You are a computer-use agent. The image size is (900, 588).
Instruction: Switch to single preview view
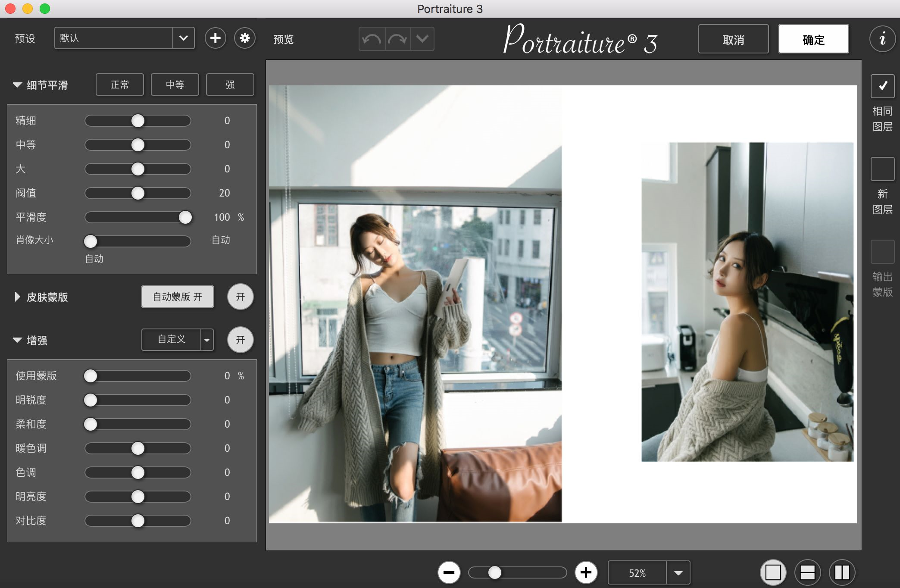coord(773,572)
